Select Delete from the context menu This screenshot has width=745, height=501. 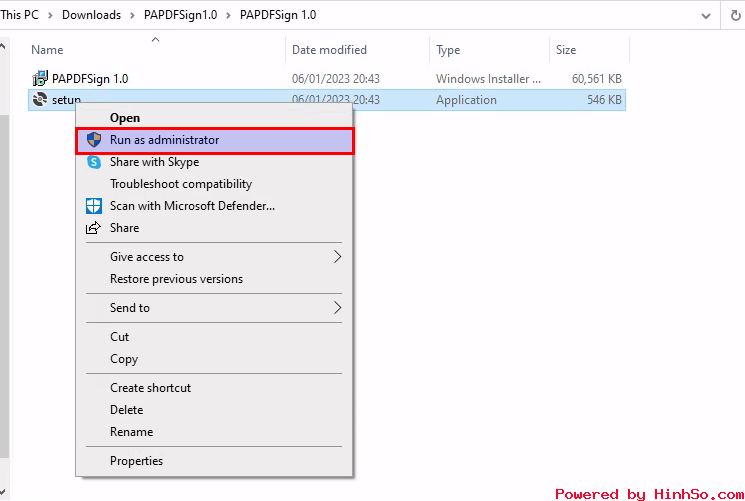click(214, 410)
